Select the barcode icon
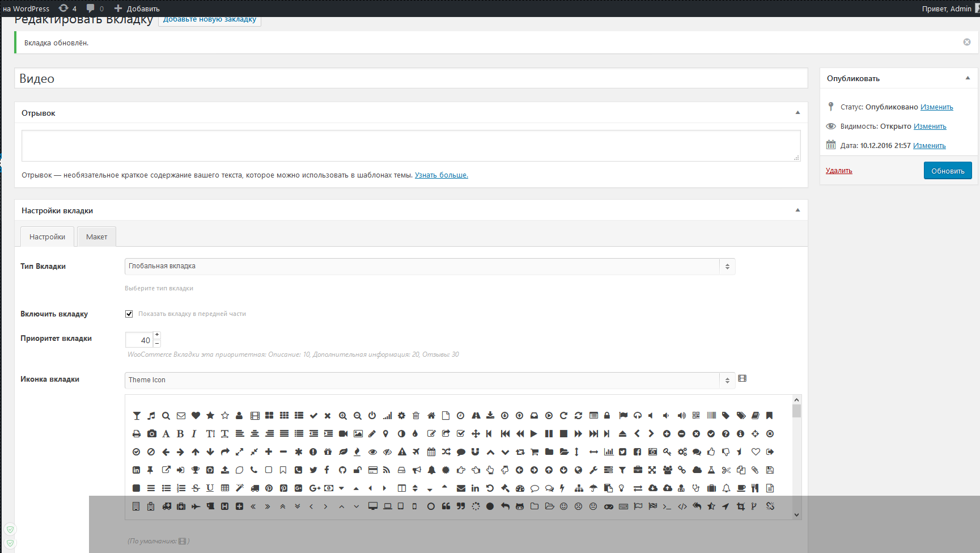Viewport: 980px width, 553px height. coord(711,416)
